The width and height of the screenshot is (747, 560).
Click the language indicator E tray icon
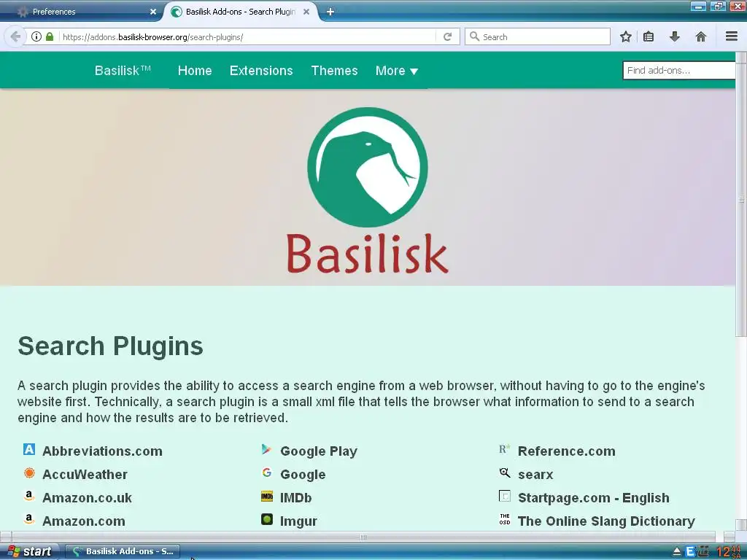click(690, 552)
